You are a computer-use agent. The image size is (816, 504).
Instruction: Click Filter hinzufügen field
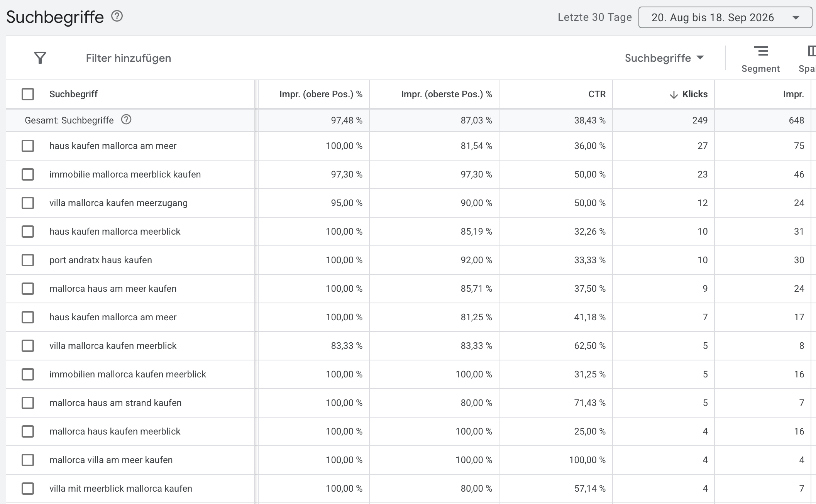(x=129, y=58)
